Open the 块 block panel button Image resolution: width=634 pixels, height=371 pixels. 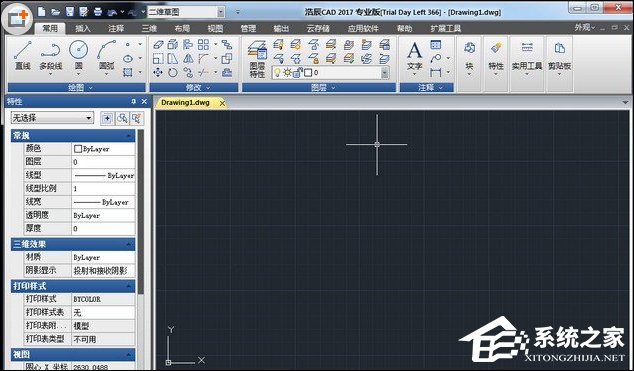click(x=469, y=59)
